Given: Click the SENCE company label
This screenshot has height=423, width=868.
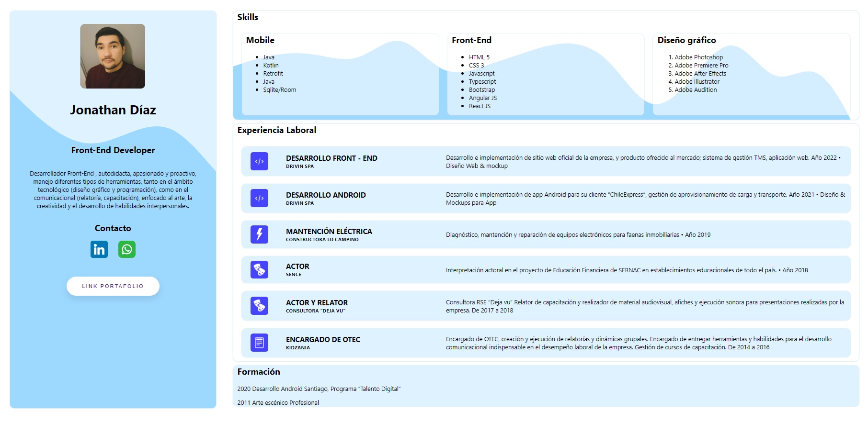Looking at the screenshot, I should (x=294, y=275).
